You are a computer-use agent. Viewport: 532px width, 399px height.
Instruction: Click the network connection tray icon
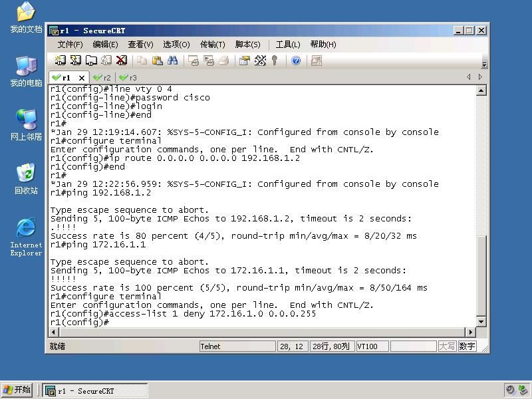coord(524,390)
